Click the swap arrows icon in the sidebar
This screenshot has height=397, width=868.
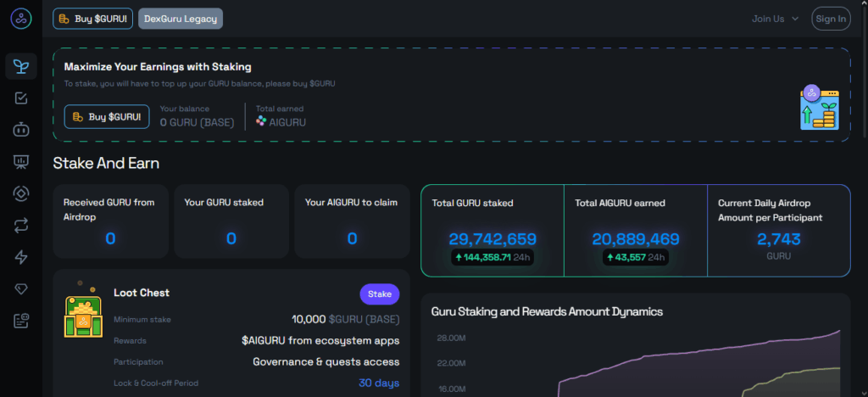(x=21, y=226)
